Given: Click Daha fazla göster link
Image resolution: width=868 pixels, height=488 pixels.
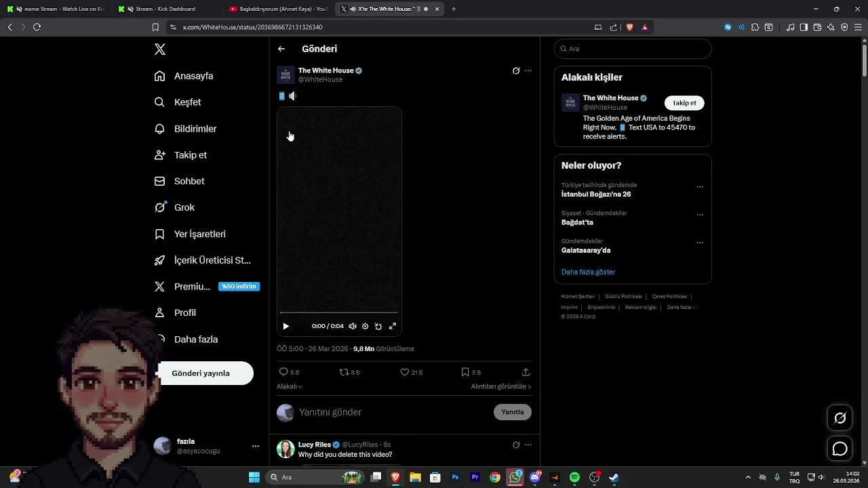Looking at the screenshot, I should tap(588, 272).
